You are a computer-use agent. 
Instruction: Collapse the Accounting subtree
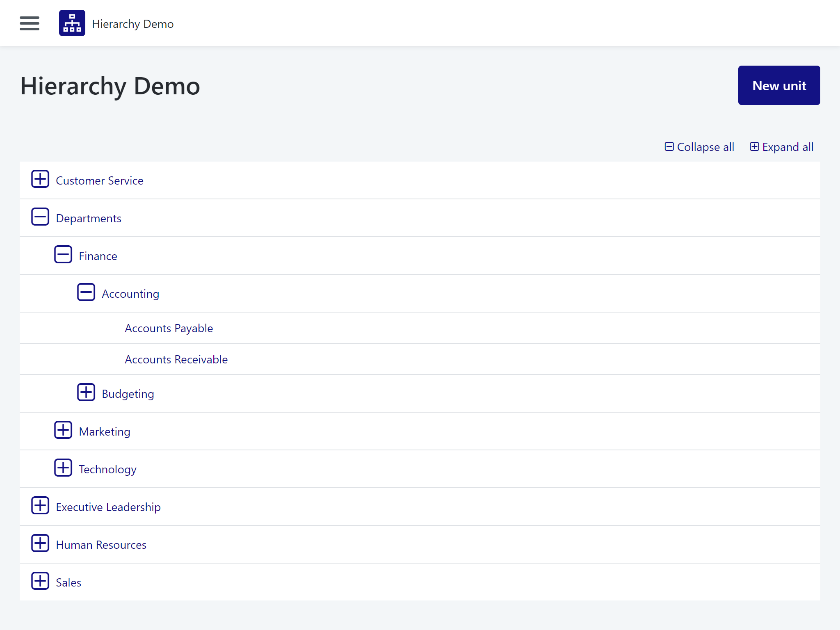click(x=86, y=292)
